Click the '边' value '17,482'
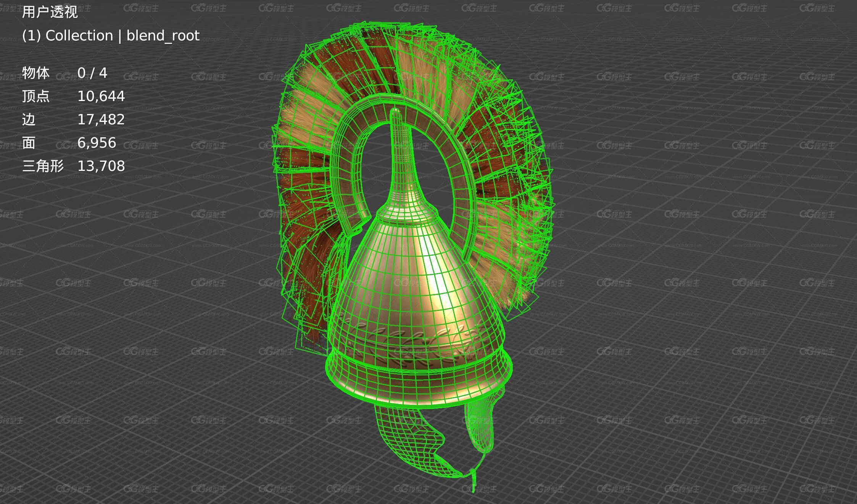857x504 pixels. click(x=101, y=119)
